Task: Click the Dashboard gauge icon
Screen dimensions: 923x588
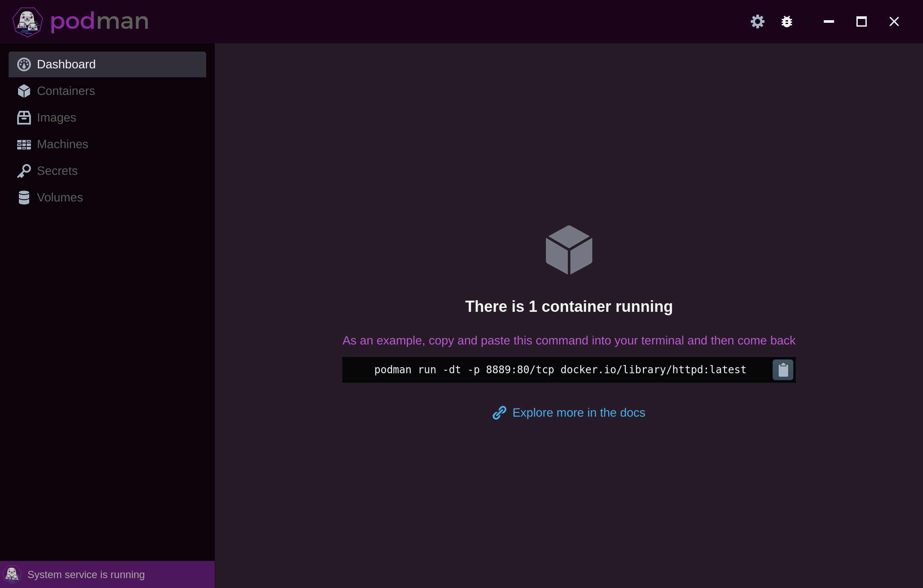Action: [x=24, y=64]
